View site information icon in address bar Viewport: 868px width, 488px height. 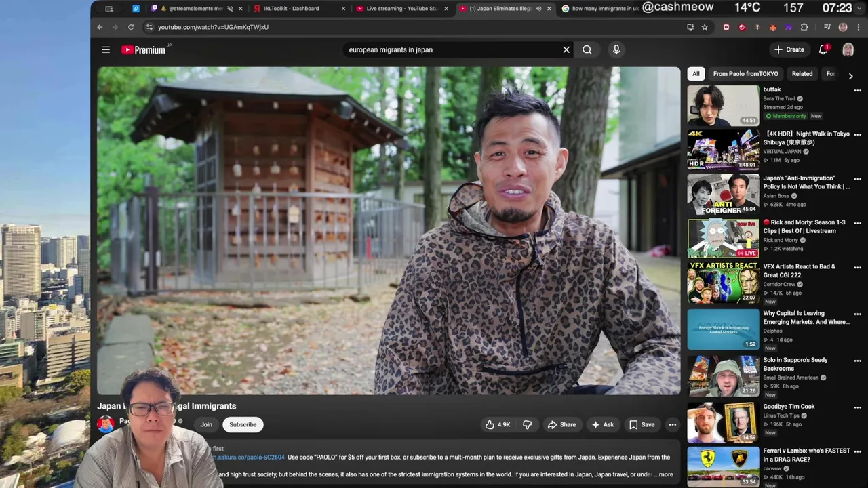tap(149, 27)
